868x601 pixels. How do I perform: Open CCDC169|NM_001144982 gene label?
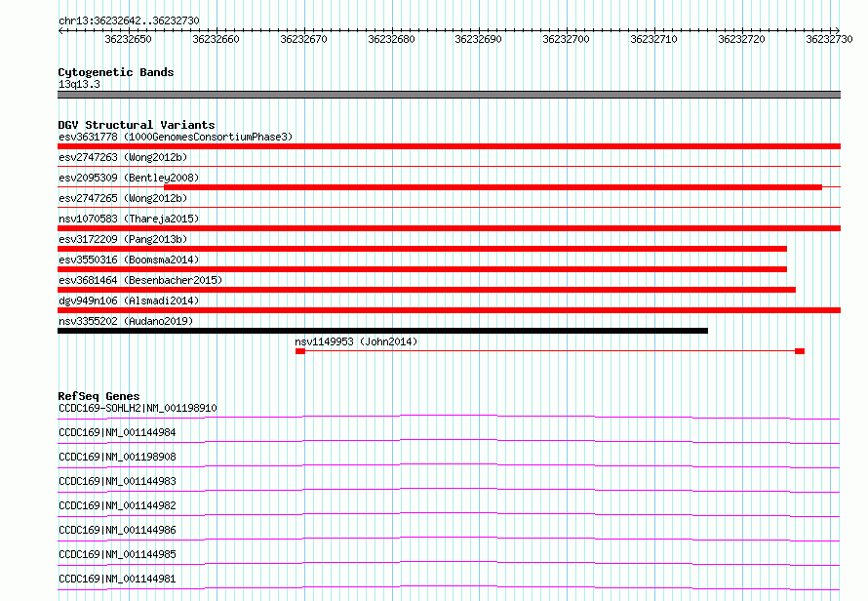click(117, 505)
